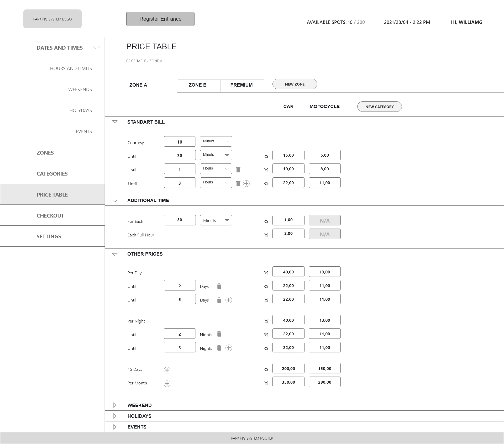Screen dimensions: 504x444
Task: Open the Until 1 Hours unit dropdown
Action: pyautogui.click(x=216, y=169)
